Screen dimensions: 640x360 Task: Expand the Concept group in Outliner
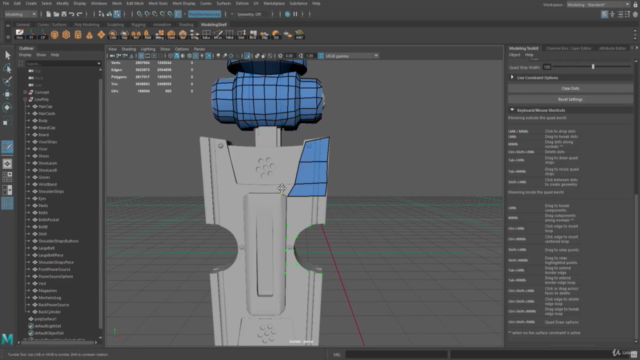point(25,92)
